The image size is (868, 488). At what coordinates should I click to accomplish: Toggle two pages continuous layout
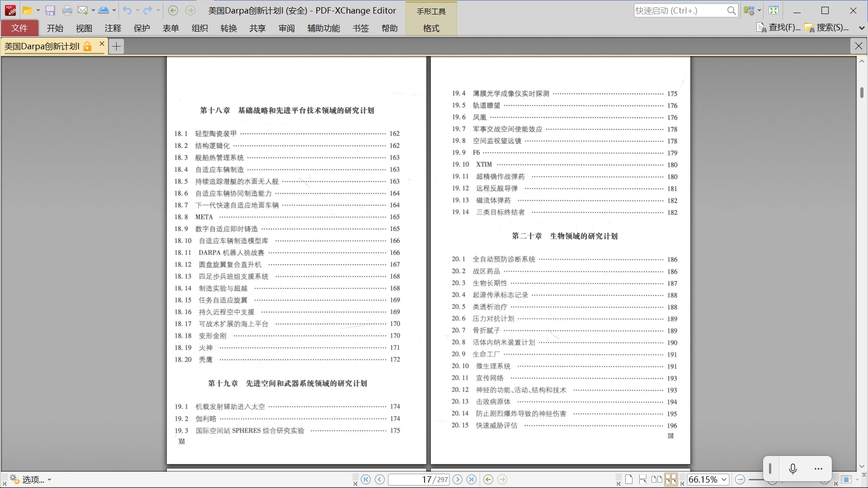pos(671,479)
